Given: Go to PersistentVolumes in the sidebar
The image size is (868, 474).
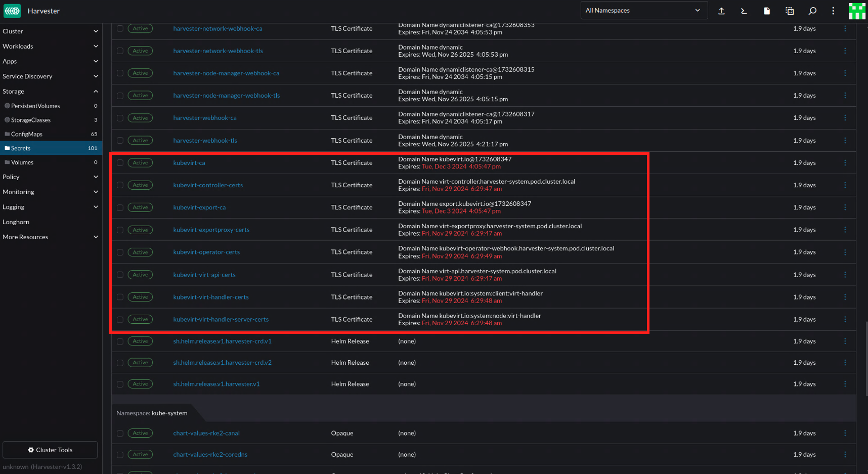Looking at the screenshot, I should click(x=51, y=106).
